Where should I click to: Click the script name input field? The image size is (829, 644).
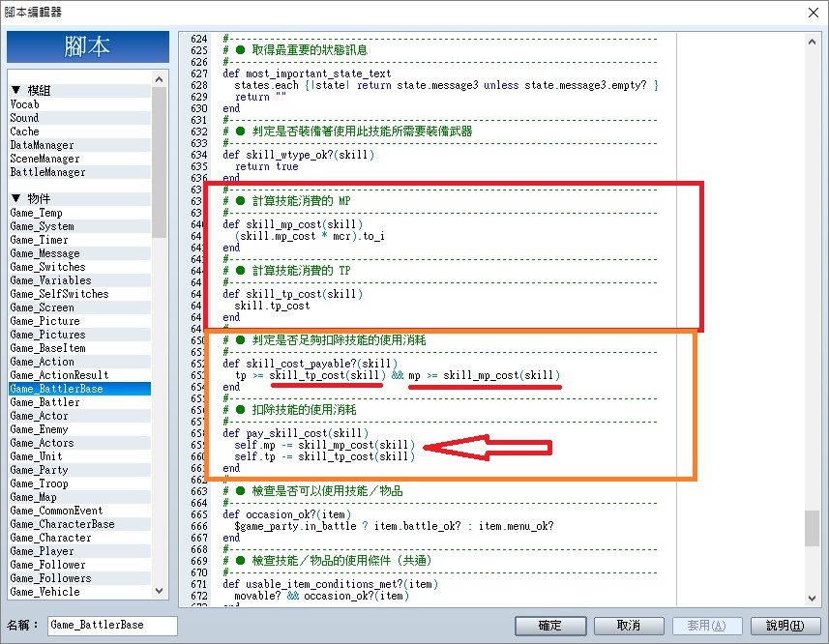(x=112, y=625)
